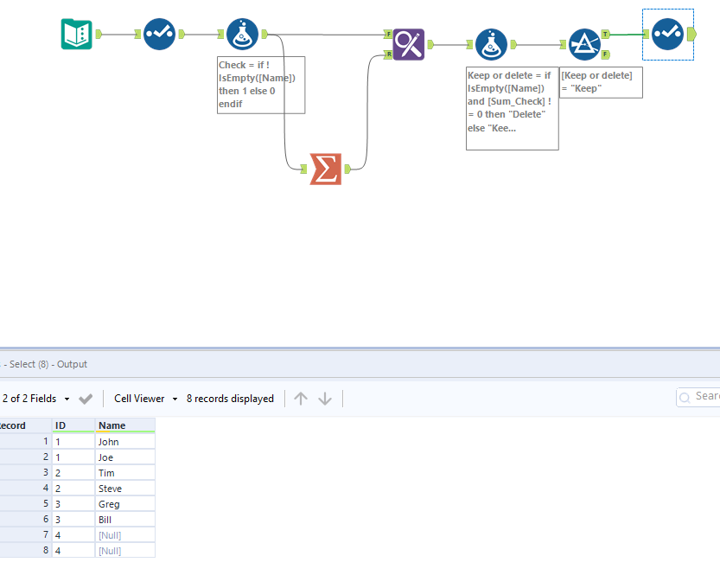
Task: Click the down arrow to go to next record
Action: 324,398
